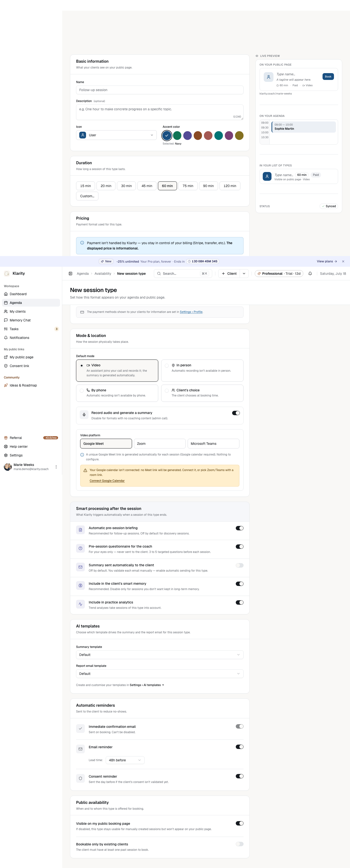Click the By phone handset icon
Screen dimensions: 350x868
click(x=88, y=390)
